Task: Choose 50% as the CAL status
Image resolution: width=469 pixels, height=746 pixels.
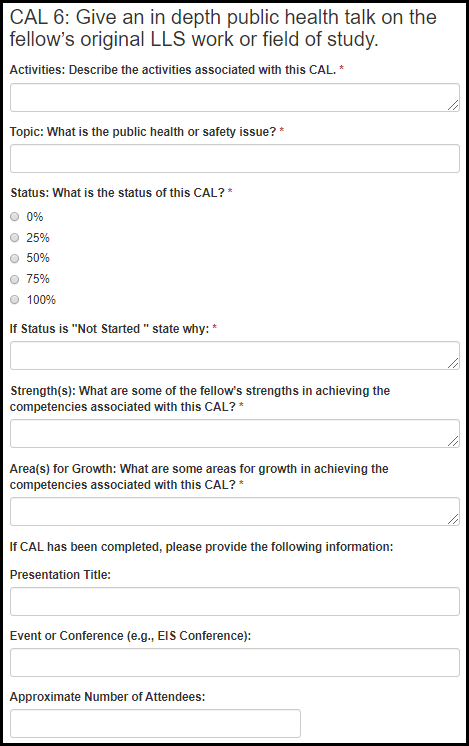Action: pyautogui.click(x=15, y=258)
